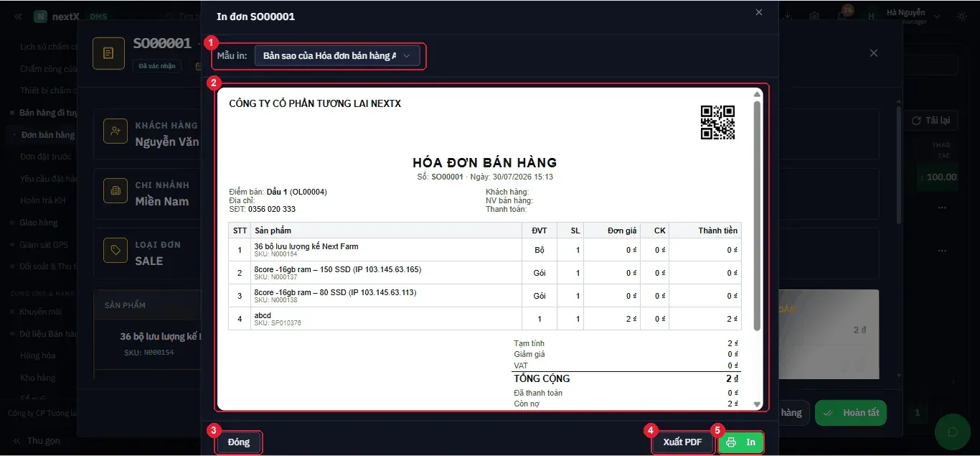Click product row '36 bộ lưu lượng kế Next Farm'
The image size is (980, 456).
click(484, 250)
